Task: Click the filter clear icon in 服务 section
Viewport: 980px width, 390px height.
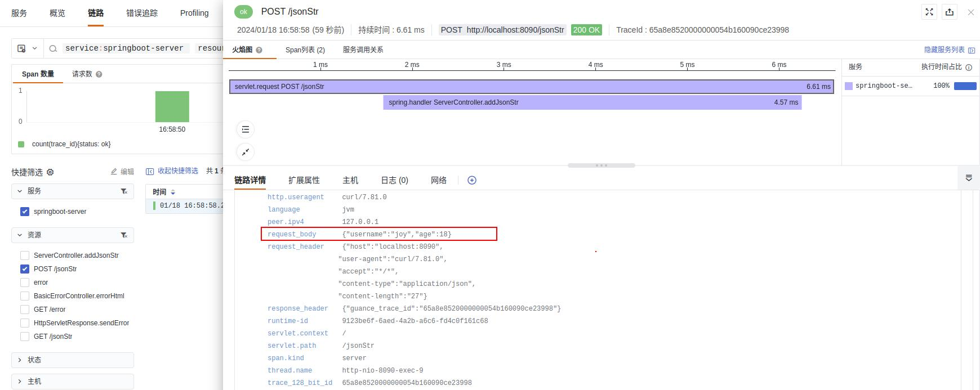Action: tap(124, 191)
